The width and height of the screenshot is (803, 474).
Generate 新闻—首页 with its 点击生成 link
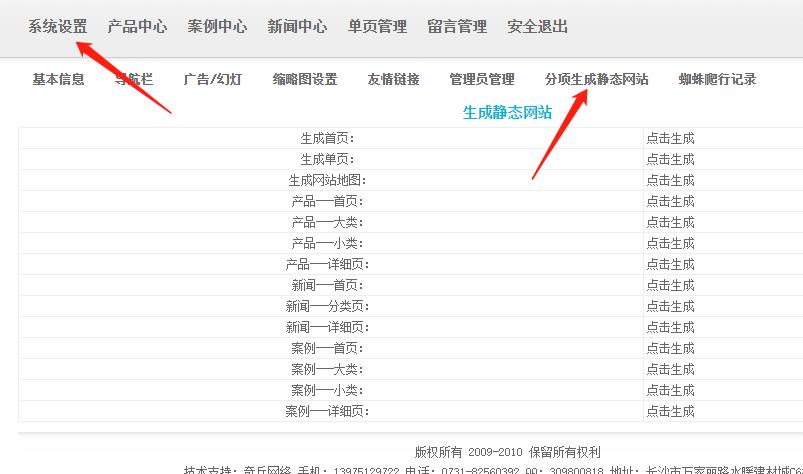[x=670, y=285]
